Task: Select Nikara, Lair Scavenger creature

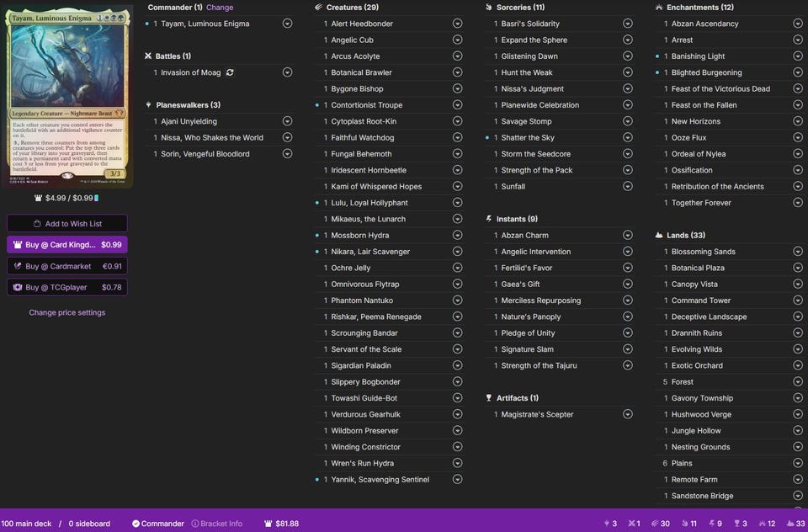Action: click(370, 251)
